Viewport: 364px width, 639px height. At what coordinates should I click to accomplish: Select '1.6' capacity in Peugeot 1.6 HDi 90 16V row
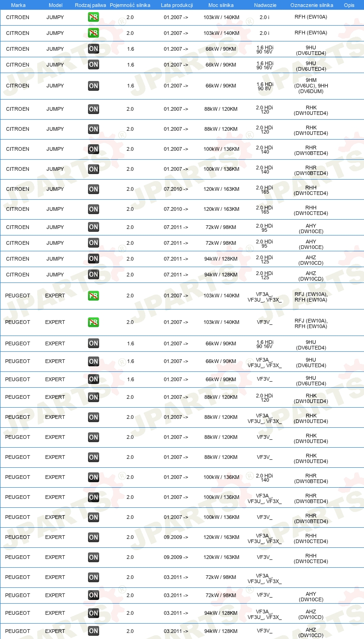[130, 343]
